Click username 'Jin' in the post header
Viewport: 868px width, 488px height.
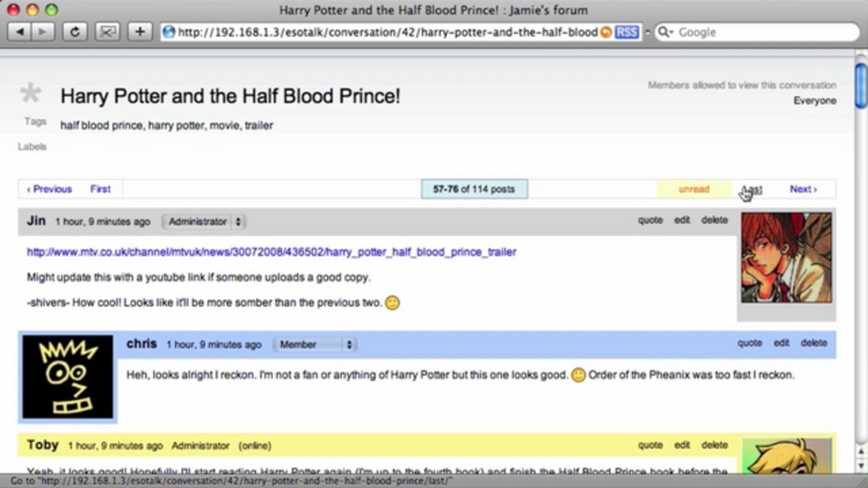point(36,221)
